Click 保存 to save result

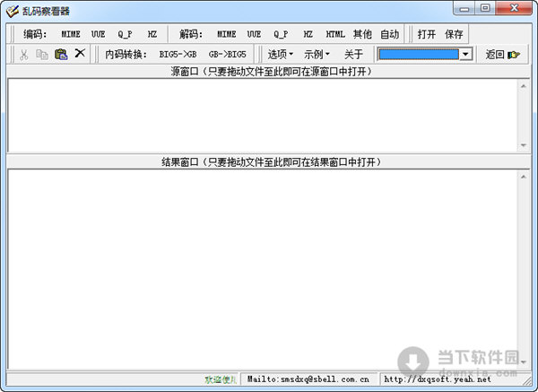454,34
